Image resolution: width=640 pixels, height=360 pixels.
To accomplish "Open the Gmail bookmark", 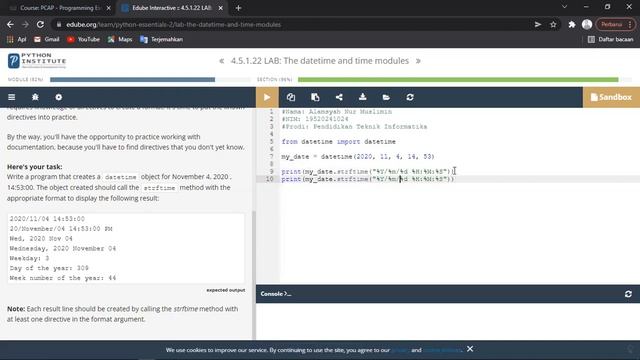I will [47, 39].
